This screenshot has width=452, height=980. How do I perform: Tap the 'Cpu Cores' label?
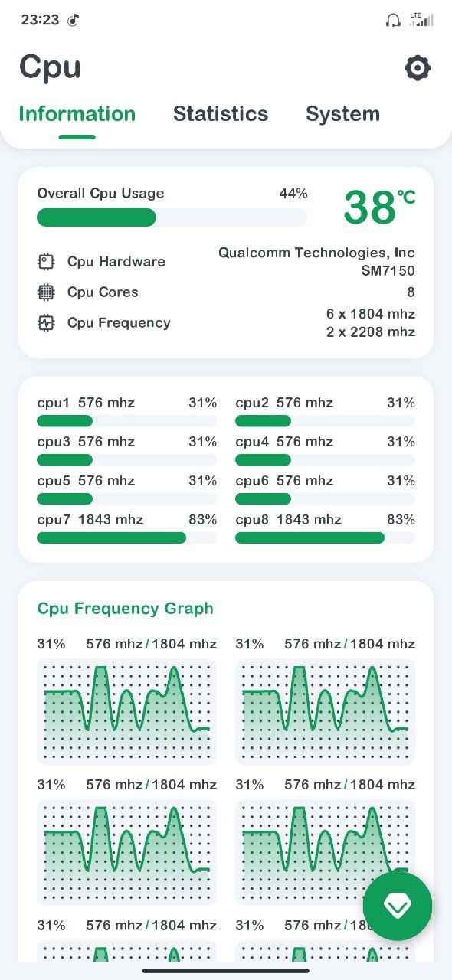click(103, 292)
